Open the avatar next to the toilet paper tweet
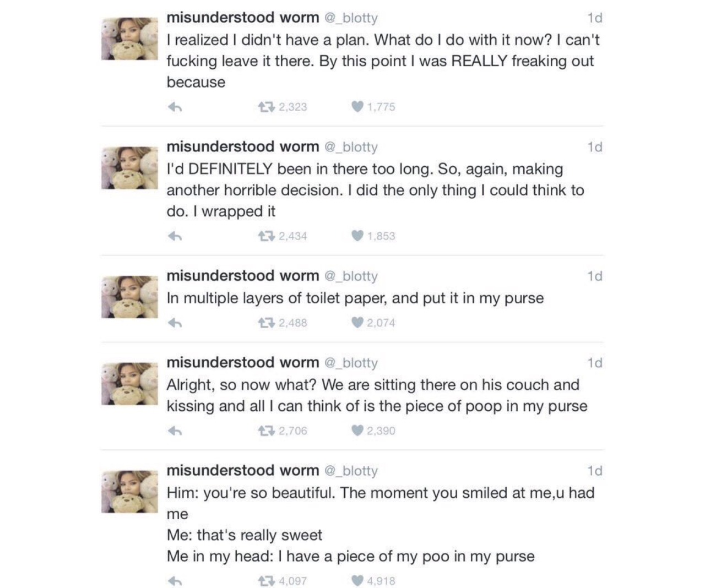The width and height of the screenshot is (705, 588). click(x=129, y=297)
